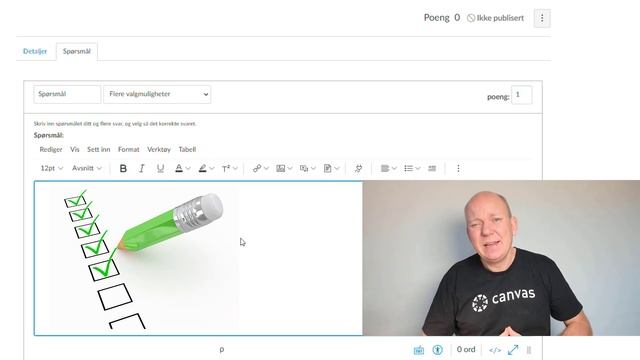Open question type Flere valgmuligheter dropdown

tap(157, 94)
